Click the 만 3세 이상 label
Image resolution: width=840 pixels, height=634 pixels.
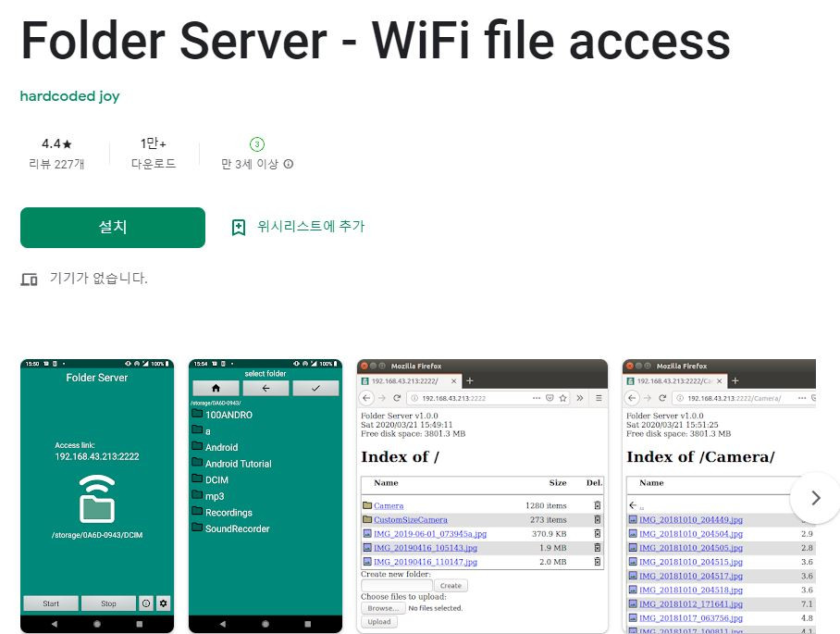click(x=250, y=164)
